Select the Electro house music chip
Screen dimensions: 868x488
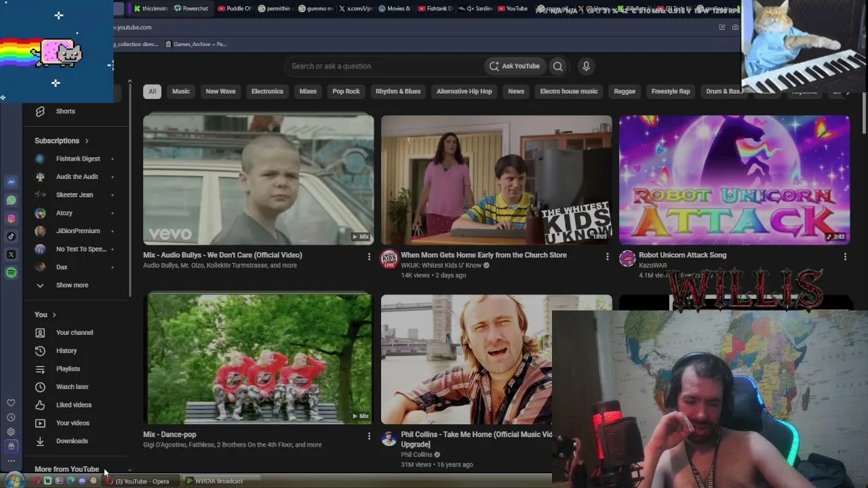click(569, 91)
